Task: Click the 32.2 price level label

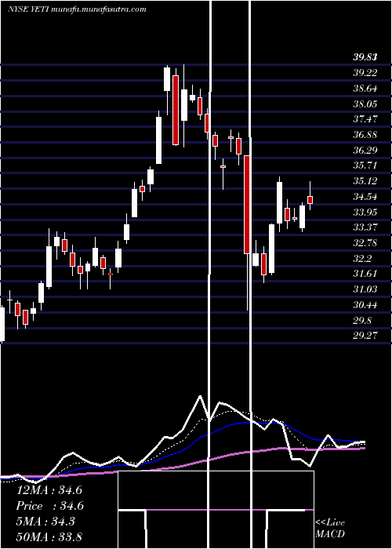Action: click(362, 258)
